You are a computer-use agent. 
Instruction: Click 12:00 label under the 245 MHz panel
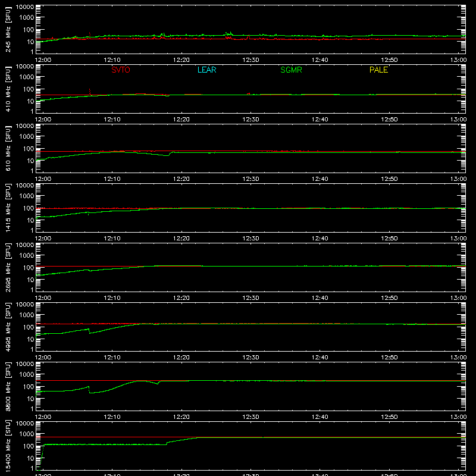(x=43, y=60)
